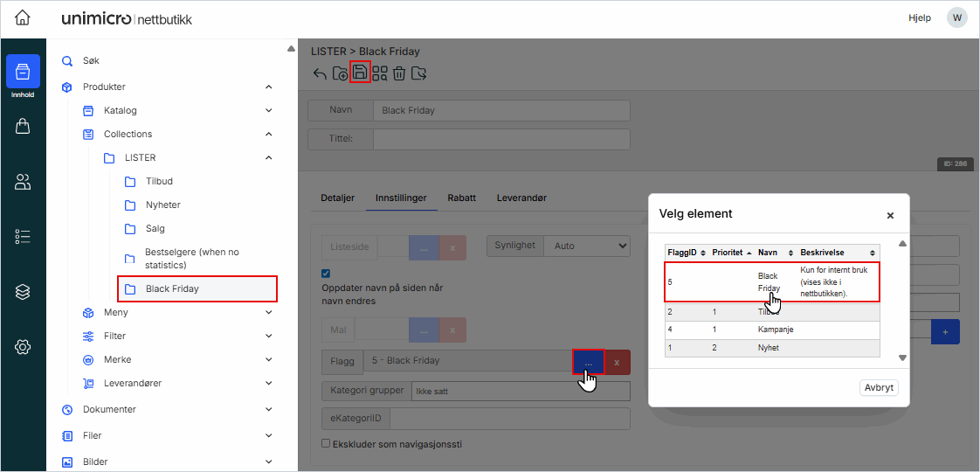980x472 pixels.
Task: Click the Hjelp link in the header
Action: click(x=920, y=18)
